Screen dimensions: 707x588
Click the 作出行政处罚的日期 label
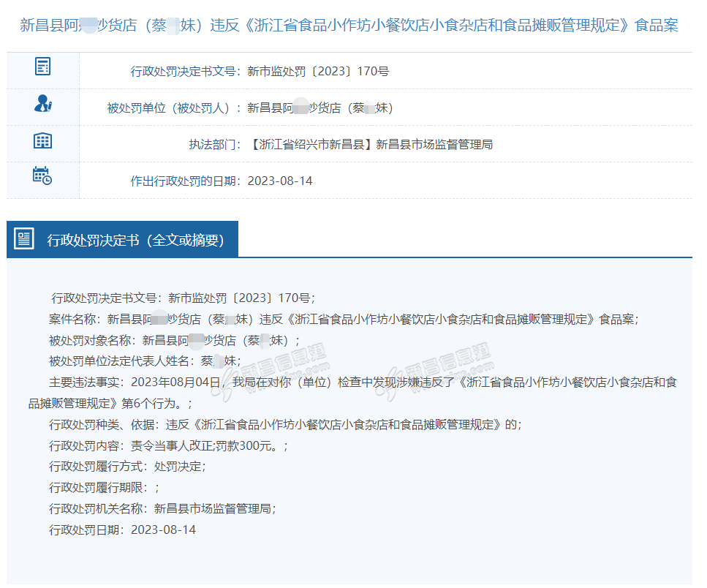(x=186, y=181)
